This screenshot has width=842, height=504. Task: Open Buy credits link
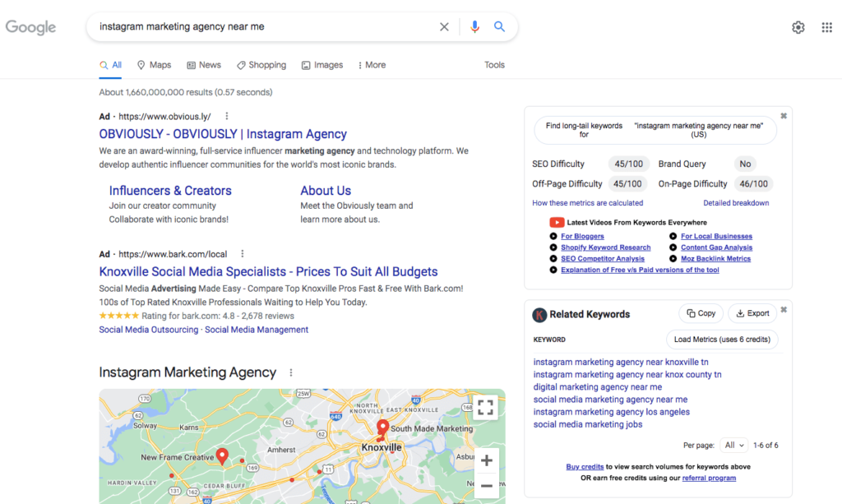pos(585,467)
